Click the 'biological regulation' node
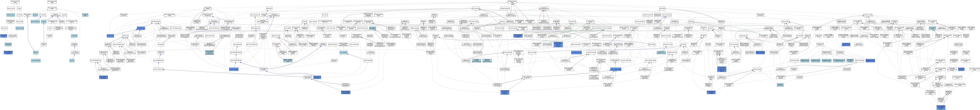 pos(505,8)
